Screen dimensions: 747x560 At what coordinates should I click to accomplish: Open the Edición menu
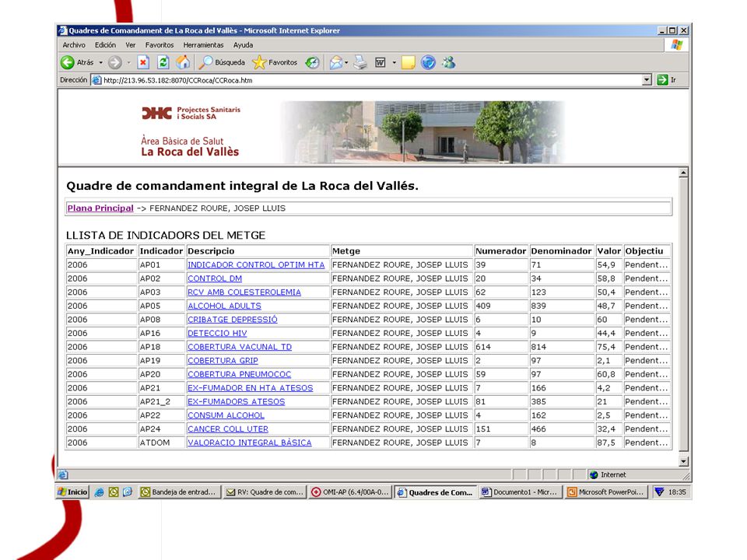(105, 45)
